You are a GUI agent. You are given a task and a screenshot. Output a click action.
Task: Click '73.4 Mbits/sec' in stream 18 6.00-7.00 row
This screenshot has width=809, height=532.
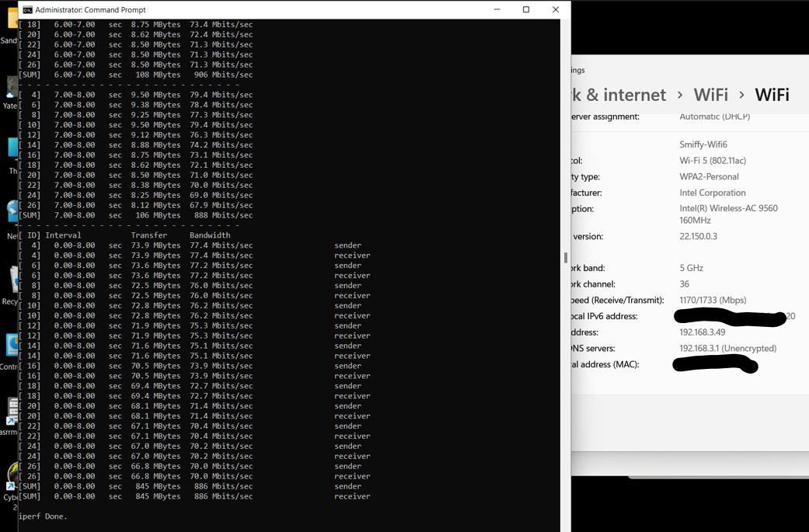[221, 24]
